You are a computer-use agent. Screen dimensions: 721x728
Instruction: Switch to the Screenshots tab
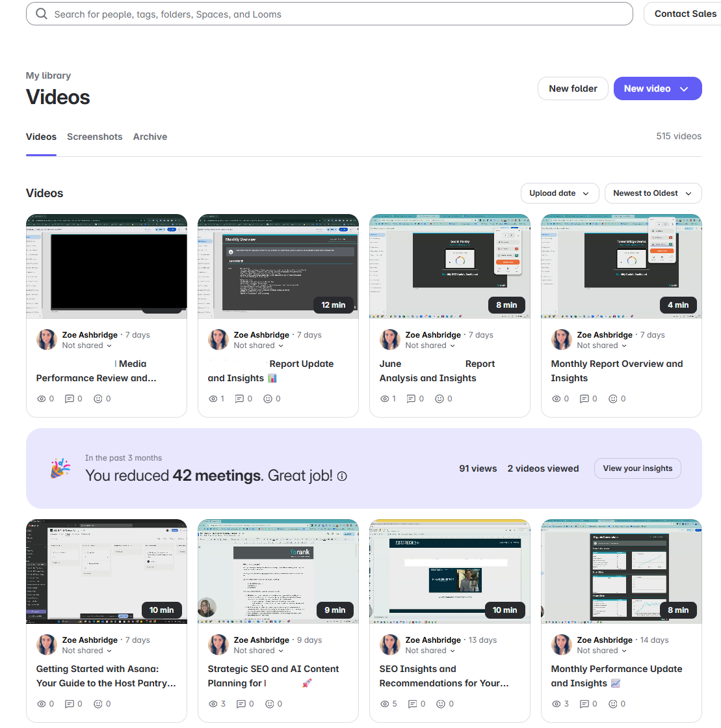(x=94, y=137)
